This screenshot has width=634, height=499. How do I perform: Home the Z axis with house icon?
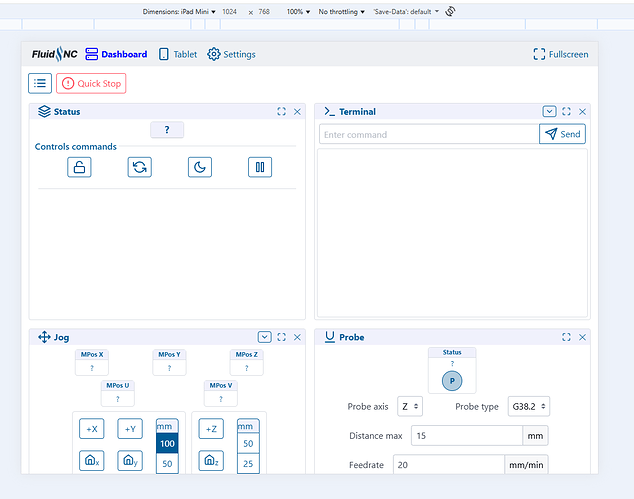point(211,461)
